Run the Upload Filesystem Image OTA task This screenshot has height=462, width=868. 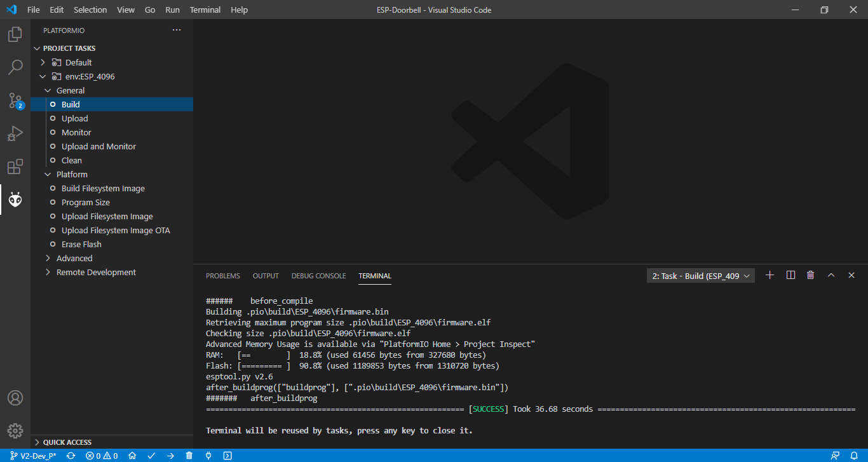[112, 230]
